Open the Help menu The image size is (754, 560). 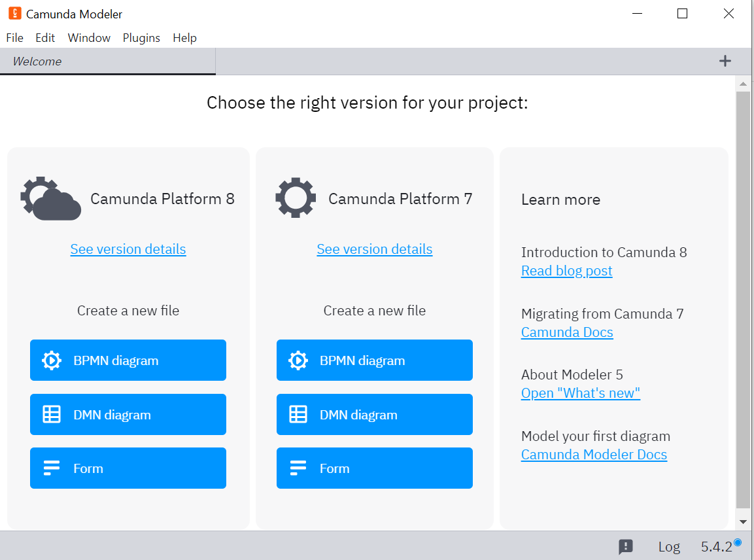tap(184, 37)
